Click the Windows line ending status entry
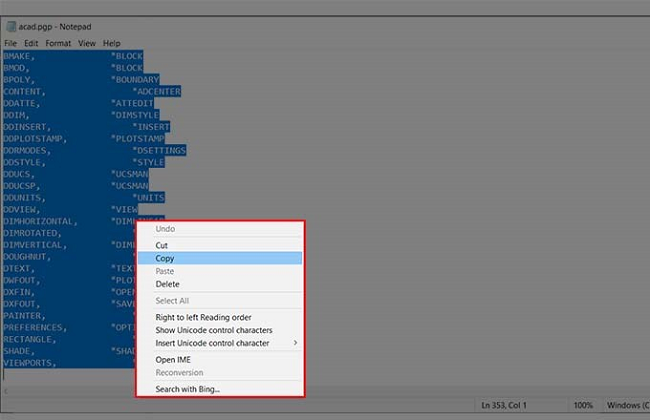Screen dimensions: 650x420 pyautogui.click(x=628, y=405)
